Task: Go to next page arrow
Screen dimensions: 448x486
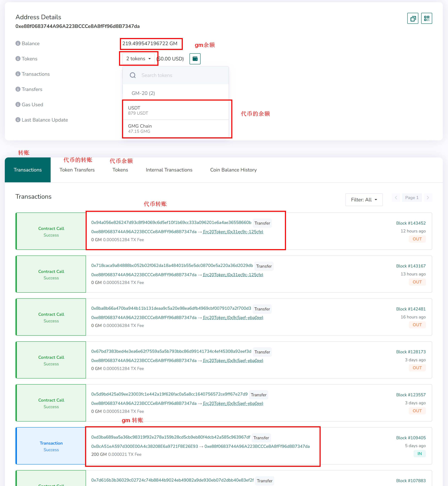Action: [x=428, y=198]
